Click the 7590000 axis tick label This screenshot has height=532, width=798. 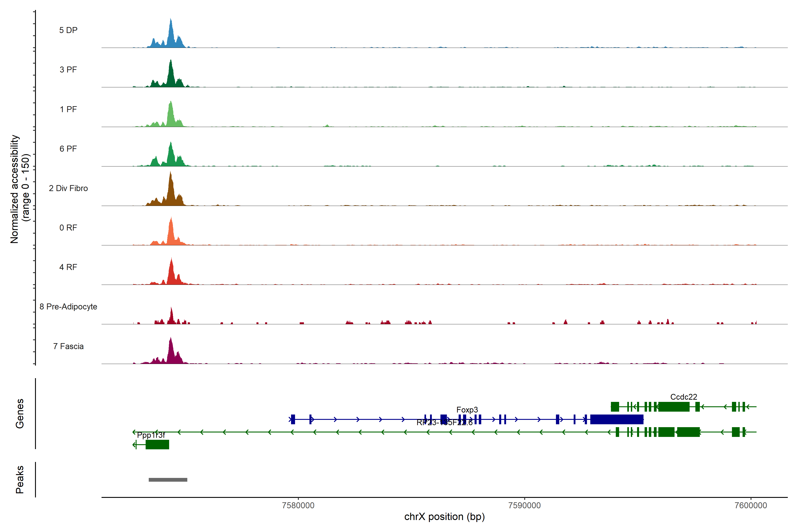point(524,506)
